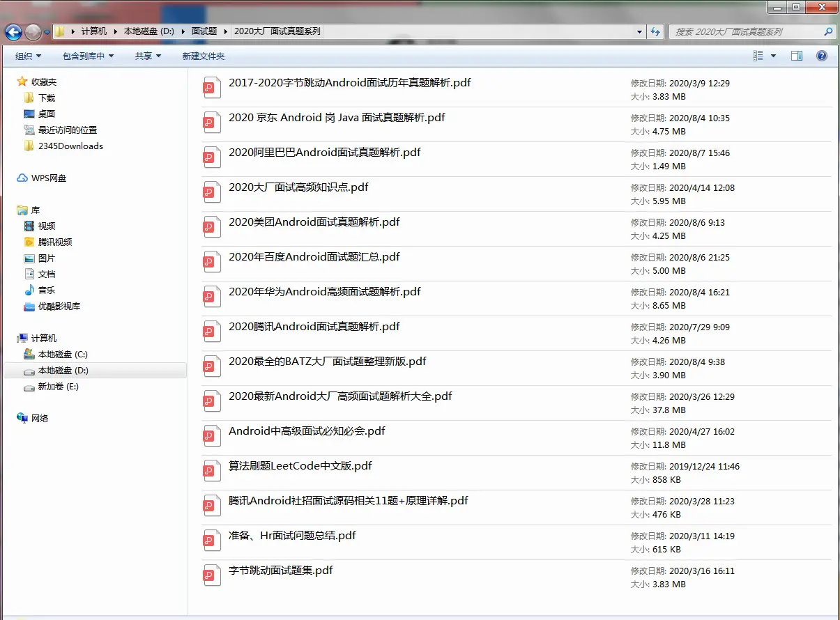Click the help question mark icon
This screenshot has width=840, height=620.
click(822, 56)
